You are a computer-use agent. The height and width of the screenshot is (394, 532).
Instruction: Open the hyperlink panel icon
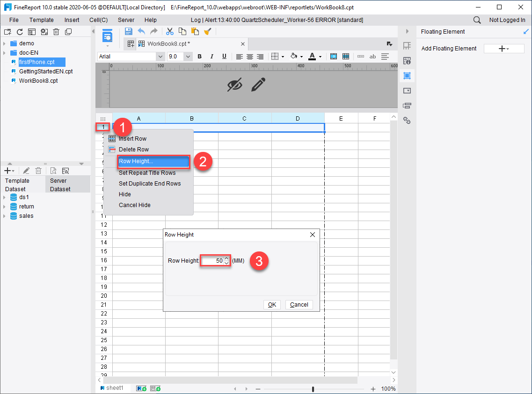point(407,120)
